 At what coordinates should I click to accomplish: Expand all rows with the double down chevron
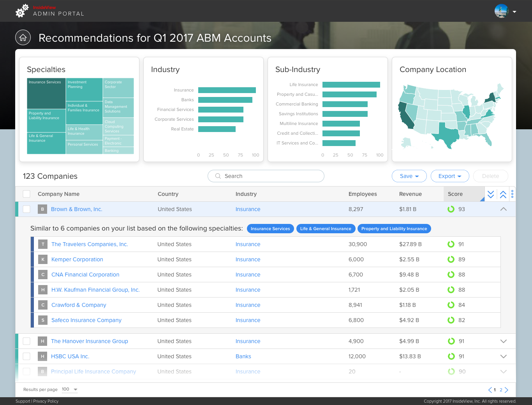pyautogui.click(x=491, y=194)
